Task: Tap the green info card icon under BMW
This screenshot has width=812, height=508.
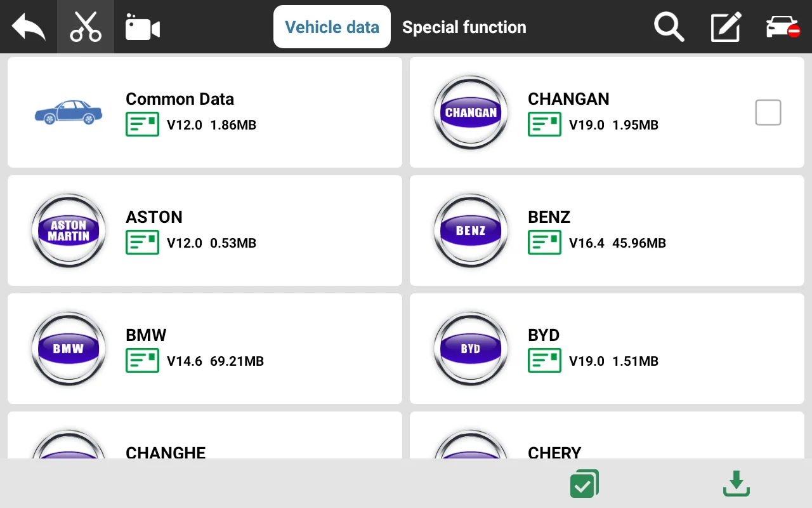Action: click(142, 361)
